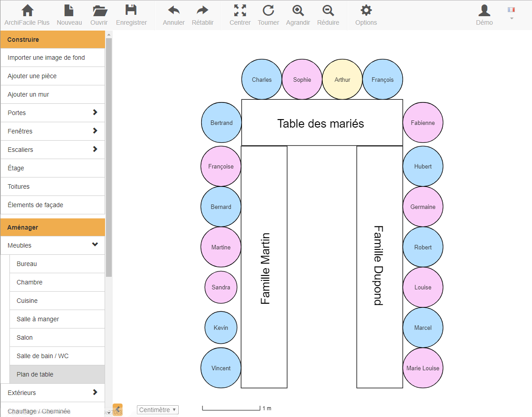Redo action with Rétablir
Screen dimensions: 532x417
(202, 11)
